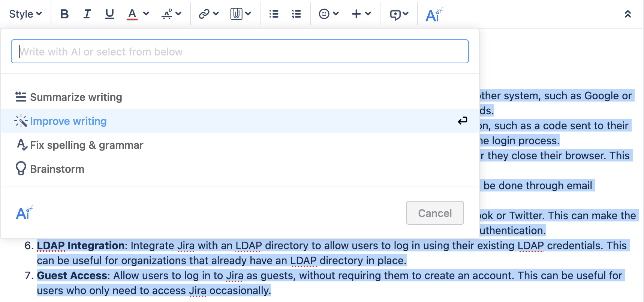Click the Fix spelling checkmark icon
Image resolution: width=644 pixels, height=302 pixels.
tap(22, 145)
